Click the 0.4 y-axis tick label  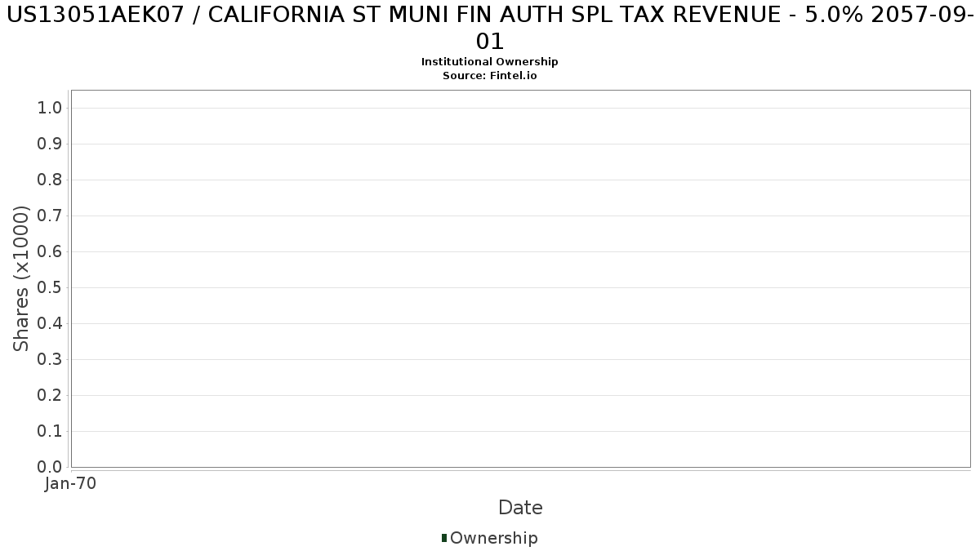[50, 323]
